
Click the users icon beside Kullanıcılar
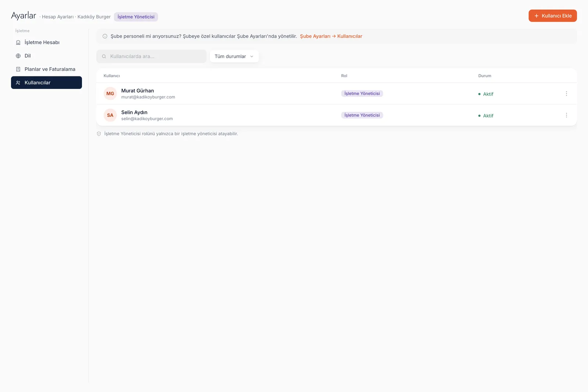tap(18, 83)
